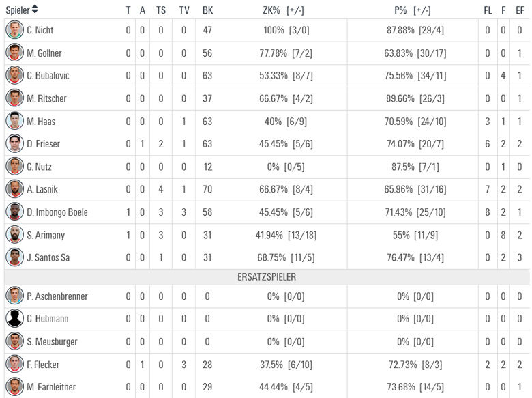
Task: Select C. Hubmann's placeholder silhouette avatar
Action: (14, 319)
